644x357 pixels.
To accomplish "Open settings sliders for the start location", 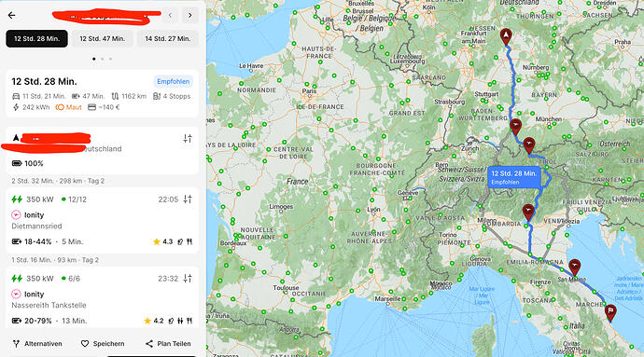I will pyautogui.click(x=188, y=138).
